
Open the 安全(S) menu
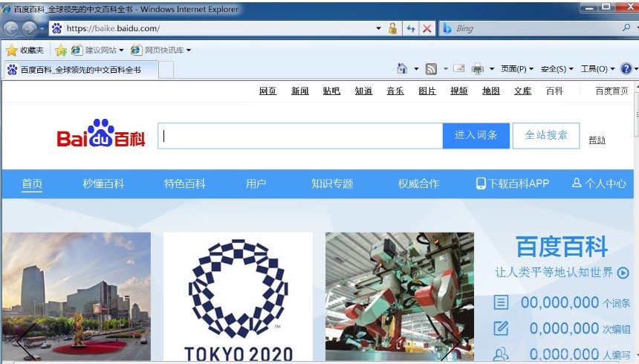tap(557, 69)
